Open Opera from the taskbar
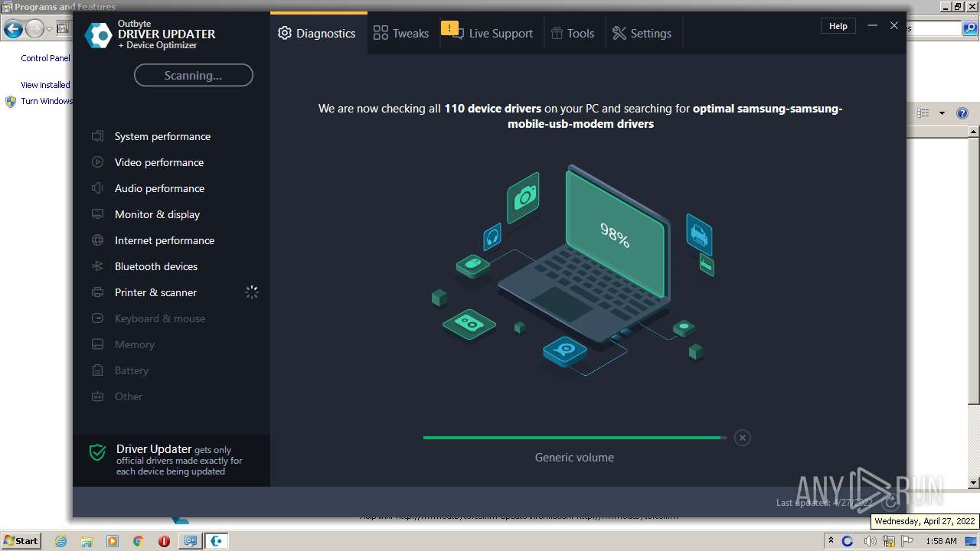Image resolution: width=980 pixels, height=551 pixels. click(x=164, y=541)
